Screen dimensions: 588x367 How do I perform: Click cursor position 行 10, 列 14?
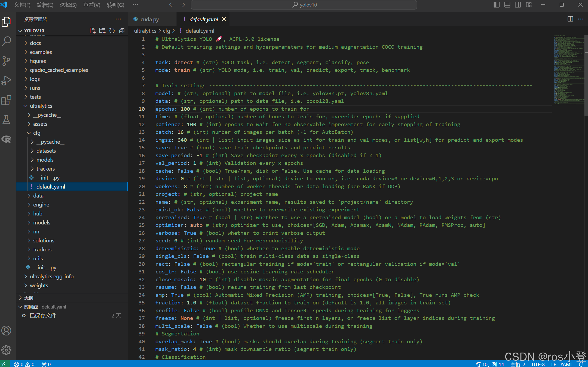pos(490,364)
